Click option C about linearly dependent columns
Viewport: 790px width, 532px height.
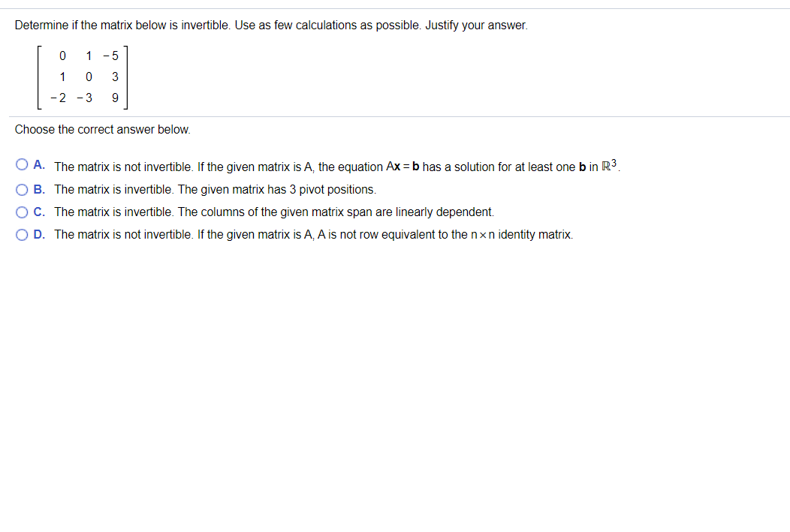(x=263, y=212)
